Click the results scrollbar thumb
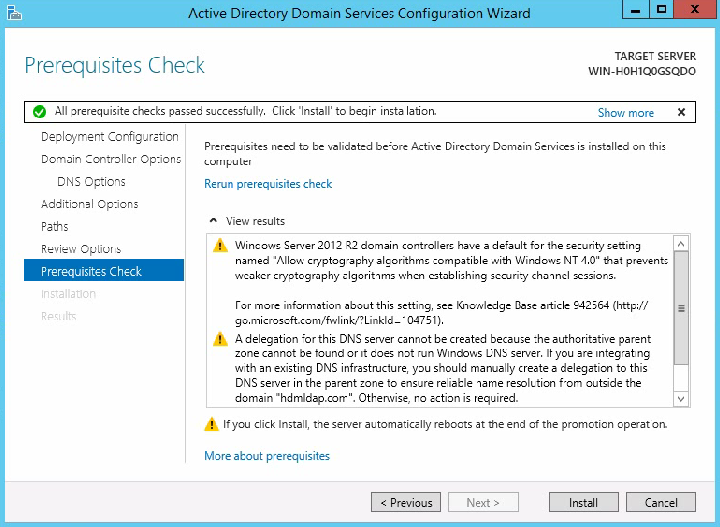 pos(681,308)
